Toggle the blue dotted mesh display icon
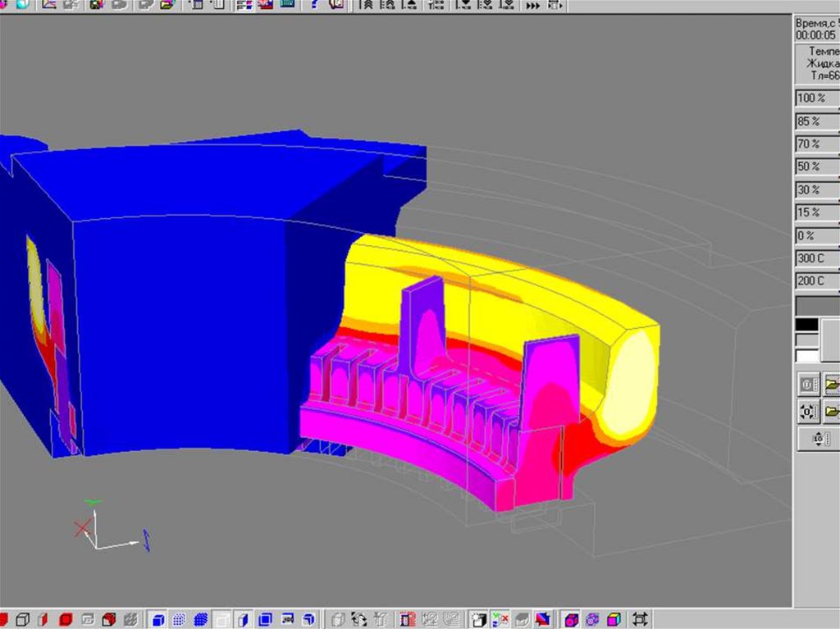Viewport: 840px width, 629px height. point(179,619)
